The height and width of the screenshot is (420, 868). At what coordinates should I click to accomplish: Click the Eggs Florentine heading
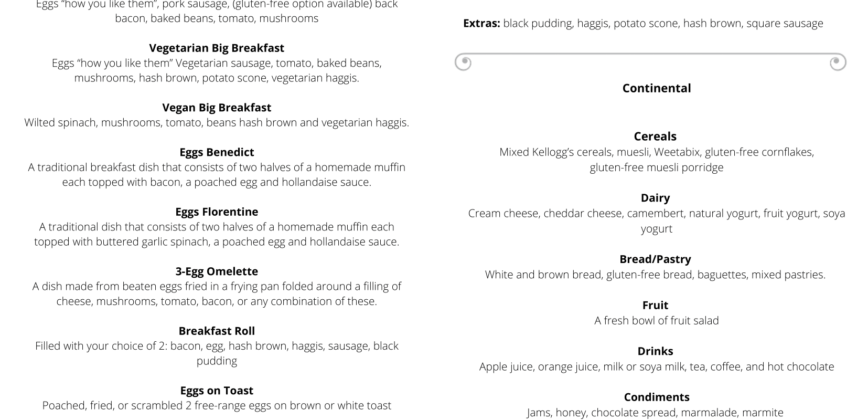pyautogui.click(x=217, y=212)
